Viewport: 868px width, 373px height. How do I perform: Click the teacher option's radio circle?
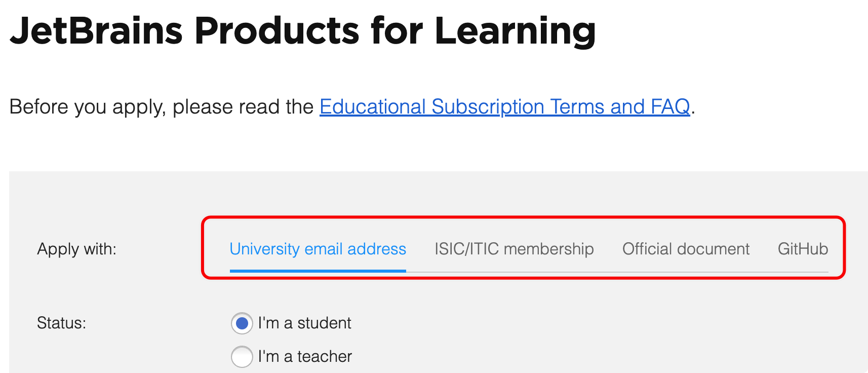point(242,356)
